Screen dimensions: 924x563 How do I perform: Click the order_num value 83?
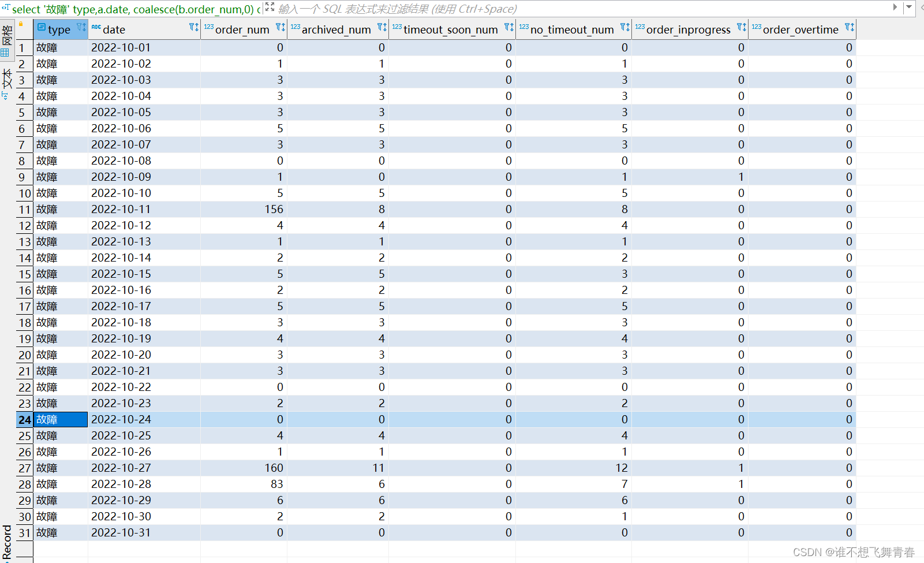pos(244,484)
